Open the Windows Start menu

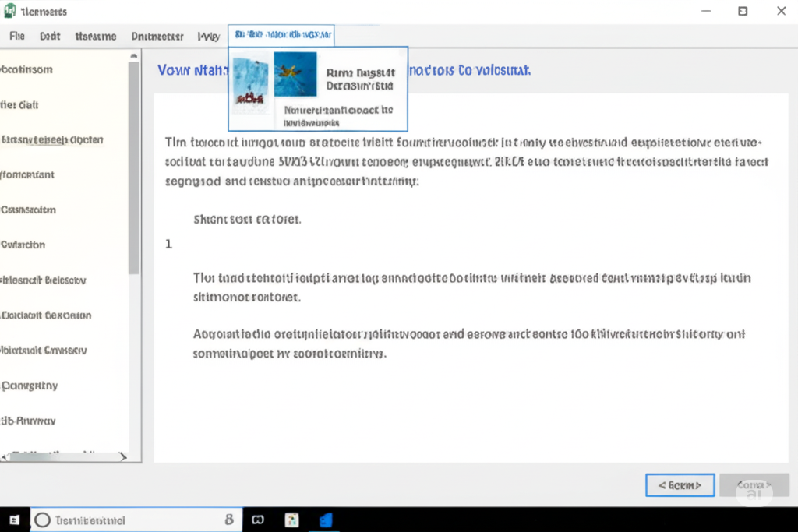[x=14, y=520]
